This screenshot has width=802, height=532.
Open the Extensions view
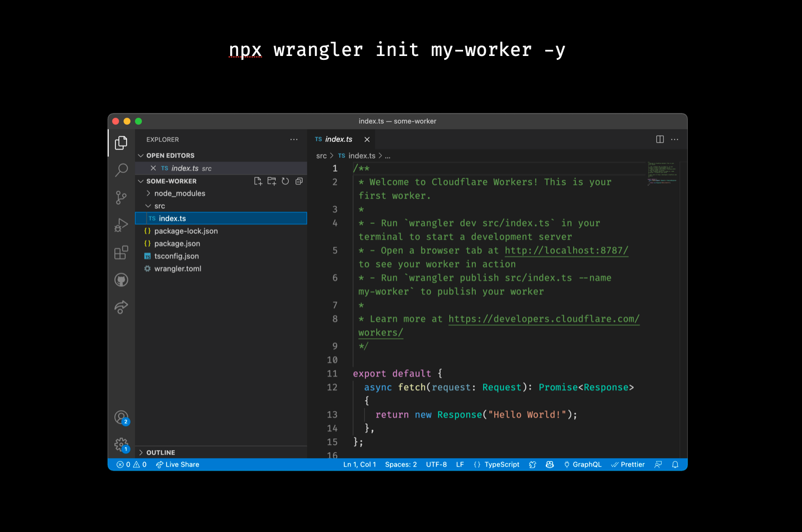point(121,253)
